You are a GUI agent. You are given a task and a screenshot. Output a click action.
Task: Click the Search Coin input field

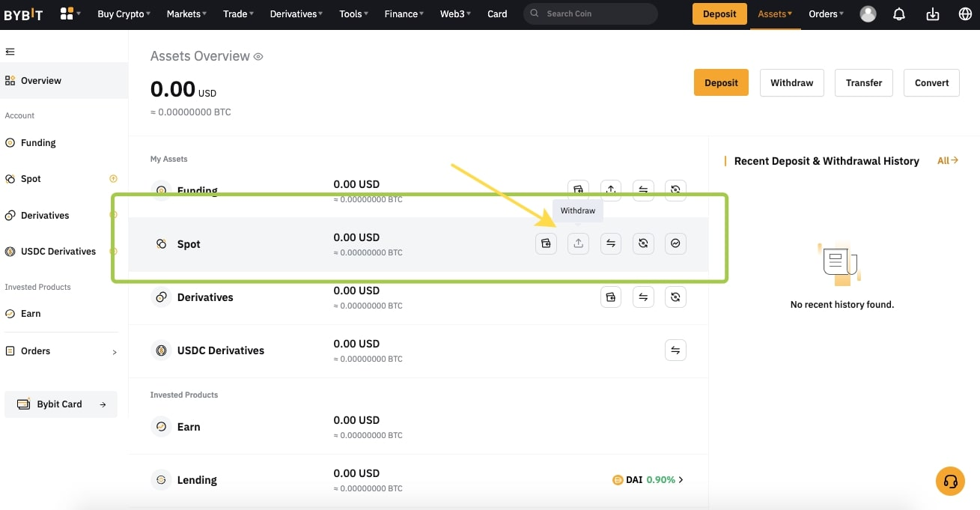(596, 14)
